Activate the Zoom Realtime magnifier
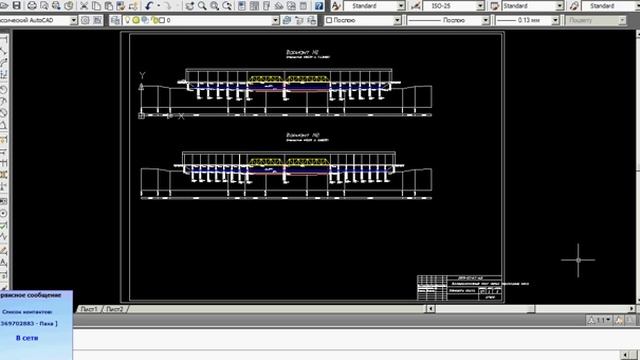 tap(202, 6)
